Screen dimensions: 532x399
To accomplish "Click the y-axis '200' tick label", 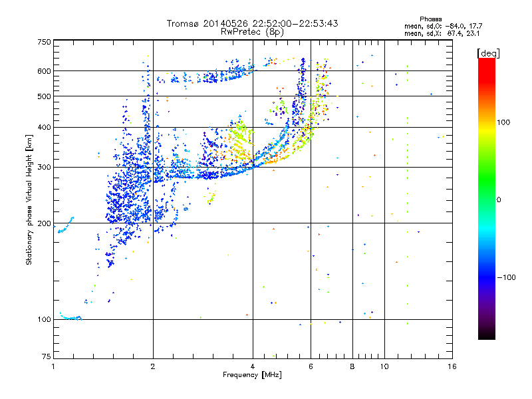I will pos(44,223).
